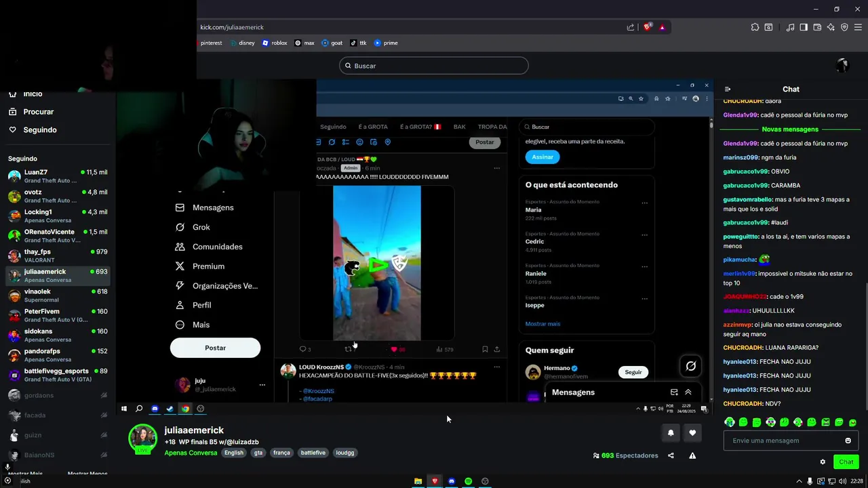Open Discord from the Windows taskbar
This screenshot has height=488, width=868.
[x=452, y=481]
